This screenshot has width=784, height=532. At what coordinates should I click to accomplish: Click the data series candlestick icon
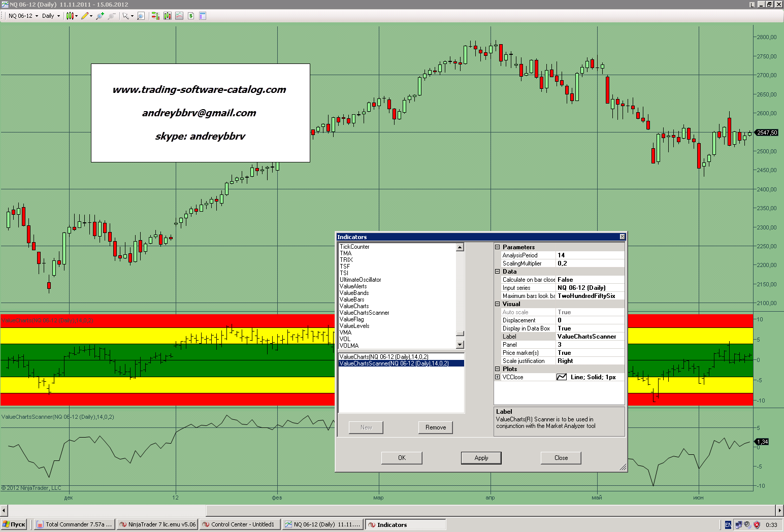168,16
